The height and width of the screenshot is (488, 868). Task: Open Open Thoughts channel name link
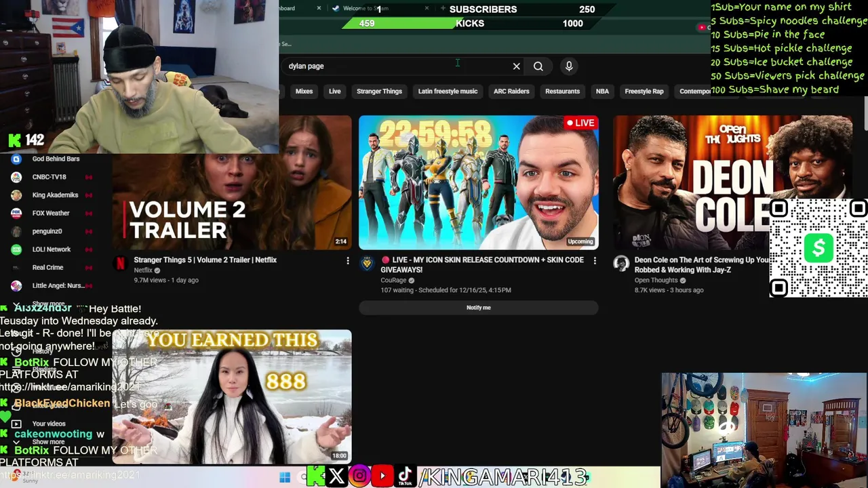tap(656, 280)
